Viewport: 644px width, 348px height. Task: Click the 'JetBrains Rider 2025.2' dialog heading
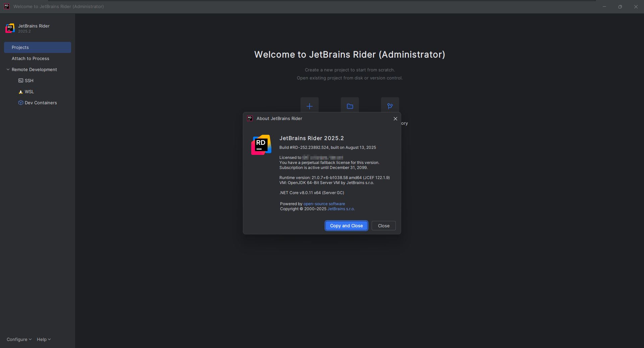312,138
